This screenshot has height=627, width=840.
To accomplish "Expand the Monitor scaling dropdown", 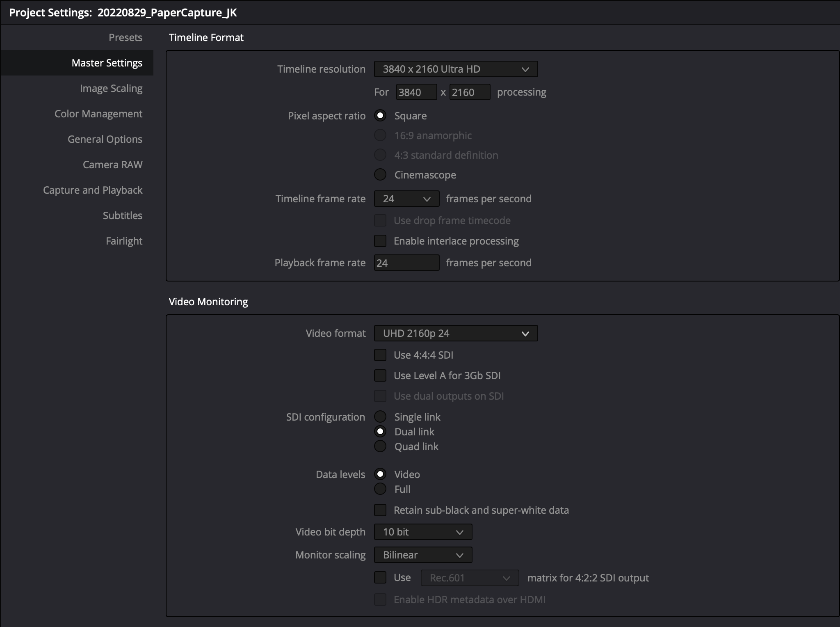I will 422,555.
